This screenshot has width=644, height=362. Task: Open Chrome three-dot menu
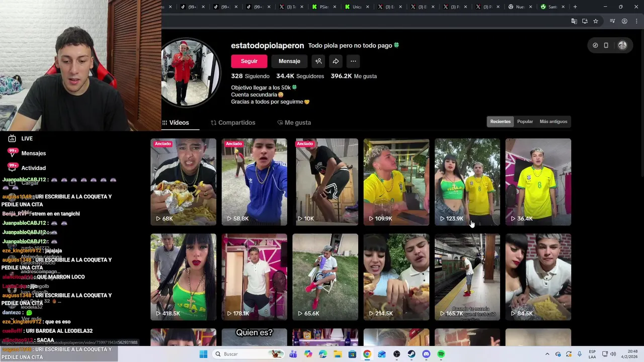click(636, 21)
